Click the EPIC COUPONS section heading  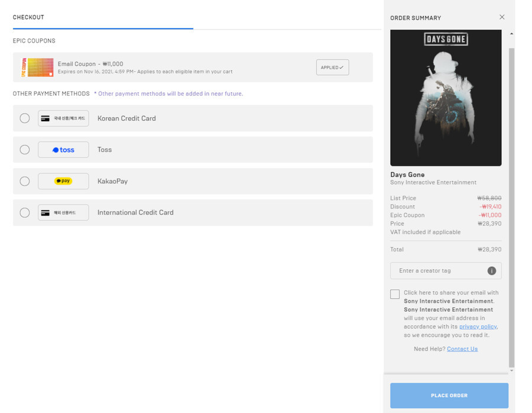click(34, 41)
